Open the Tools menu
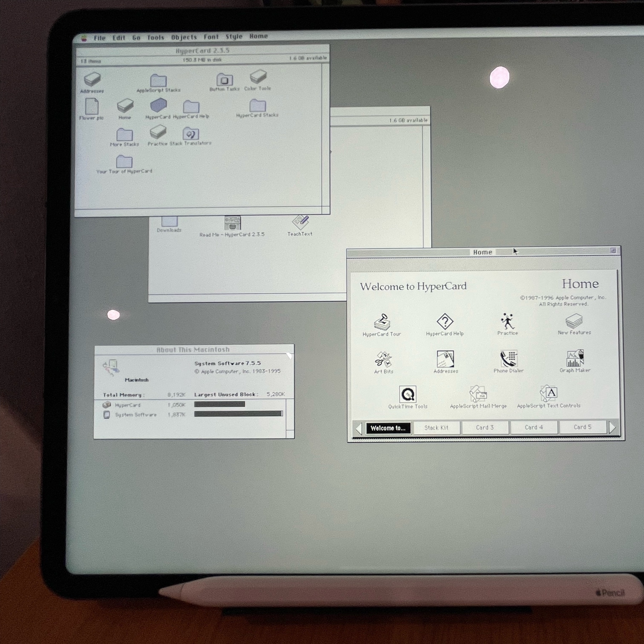This screenshot has height=644, width=644. tap(156, 38)
